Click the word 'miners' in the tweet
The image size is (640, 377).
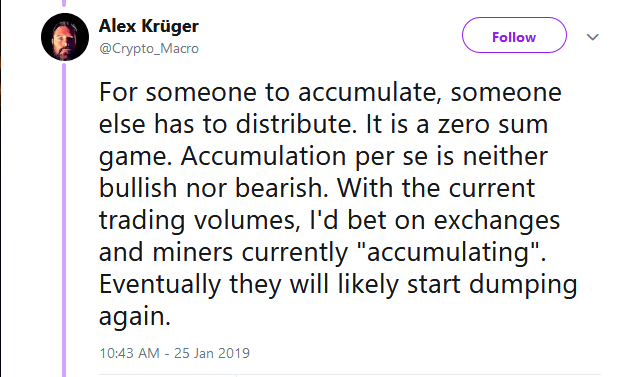pos(193,252)
